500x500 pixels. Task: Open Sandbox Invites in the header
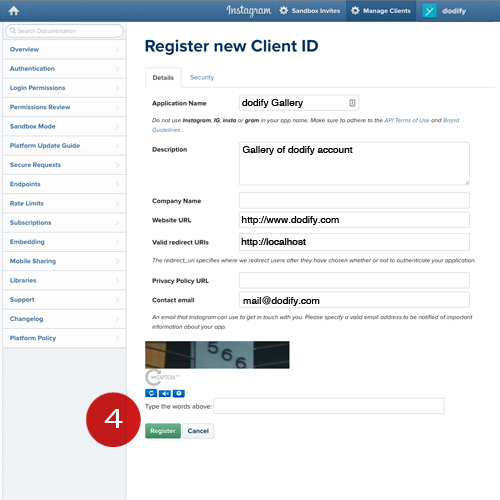[310, 11]
